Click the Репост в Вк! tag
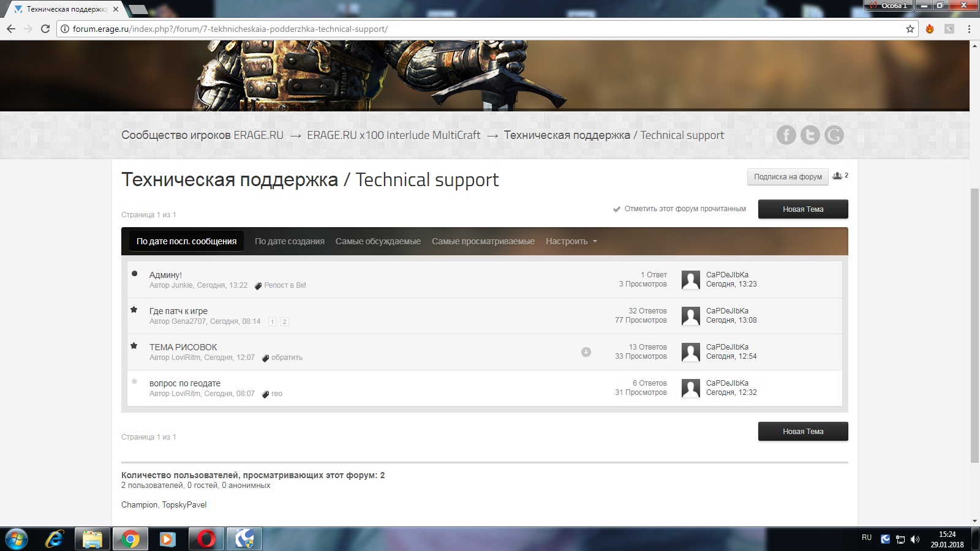980x551 pixels. point(285,285)
